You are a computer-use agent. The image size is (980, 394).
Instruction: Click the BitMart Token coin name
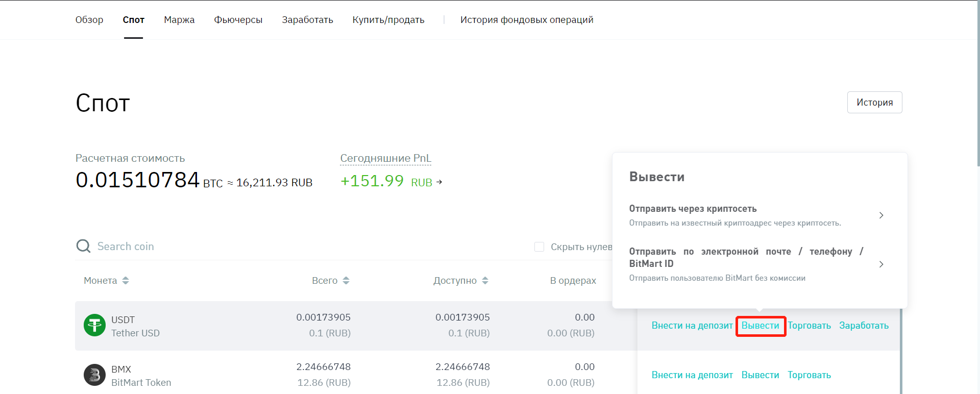pos(141,383)
